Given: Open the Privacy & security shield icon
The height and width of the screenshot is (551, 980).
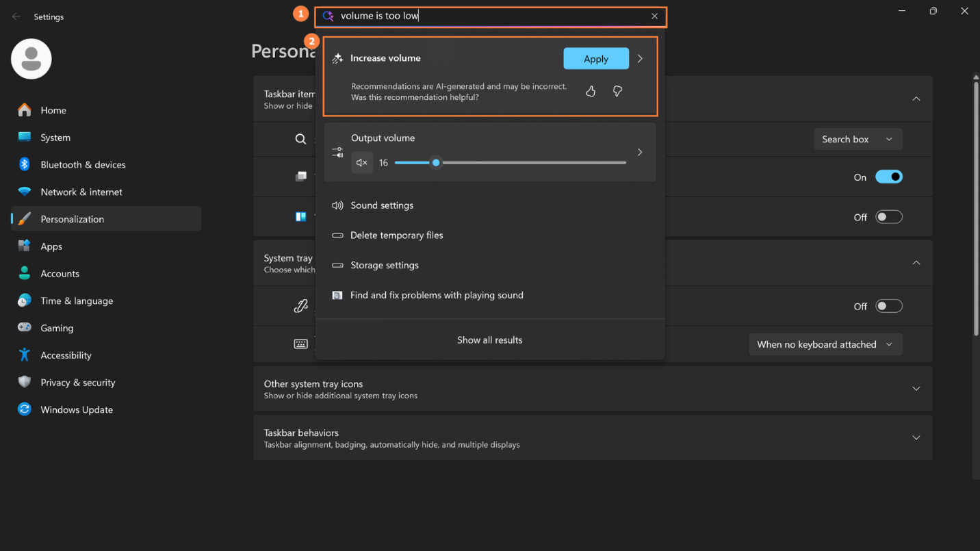Looking at the screenshot, I should point(25,382).
